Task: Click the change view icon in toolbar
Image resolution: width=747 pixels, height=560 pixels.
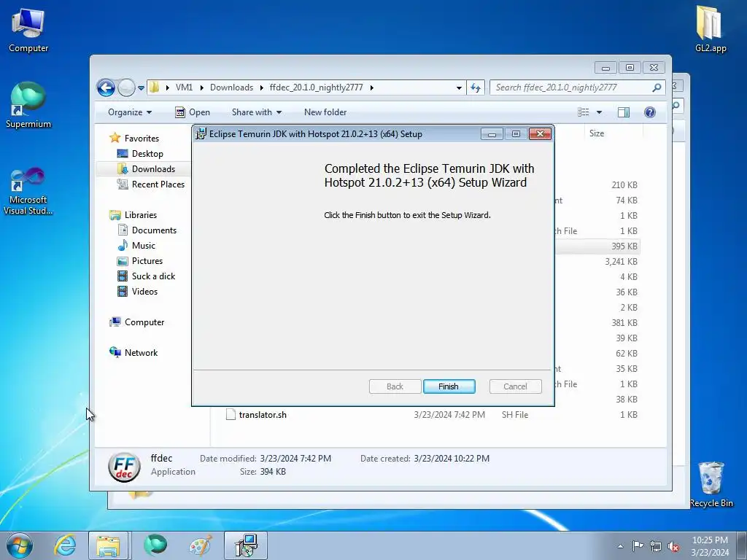Action: coord(583,112)
